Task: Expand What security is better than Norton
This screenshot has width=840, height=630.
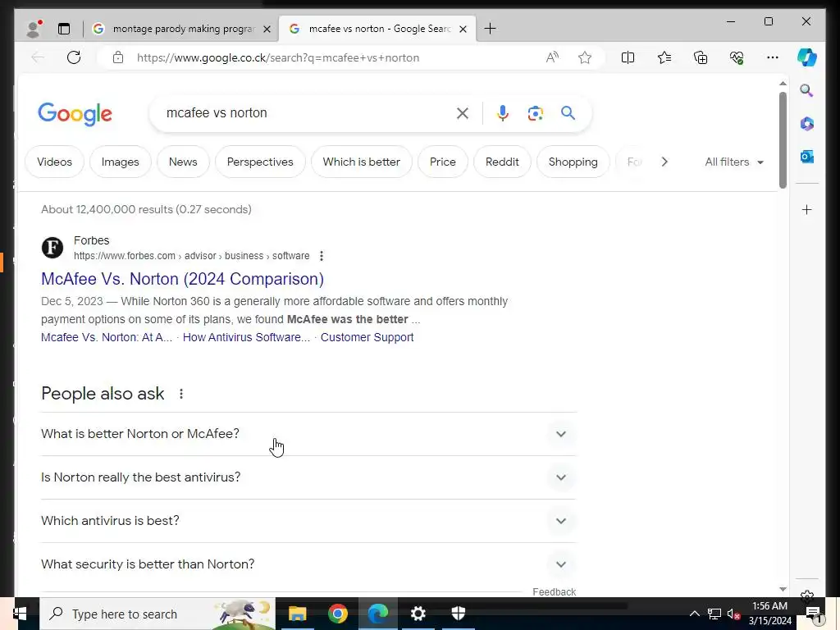Action: pos(308,564)
